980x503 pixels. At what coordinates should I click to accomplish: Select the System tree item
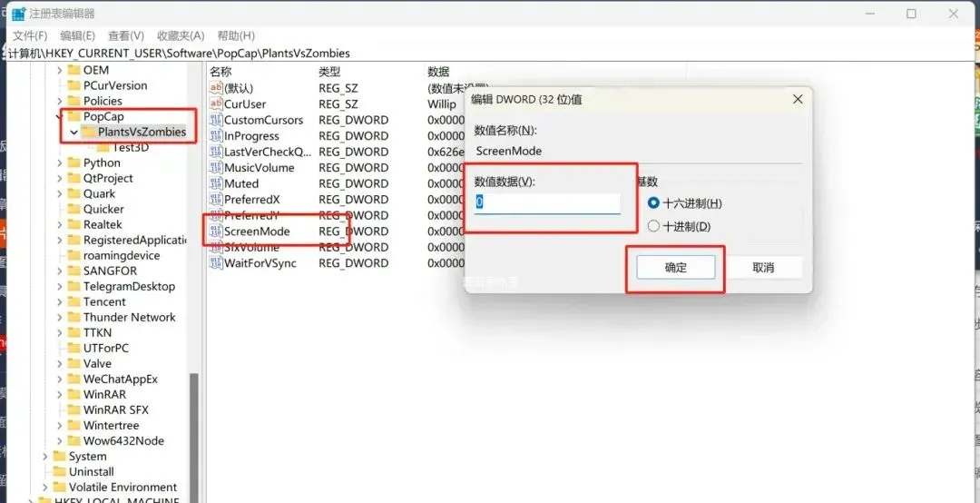pos(87,456)
